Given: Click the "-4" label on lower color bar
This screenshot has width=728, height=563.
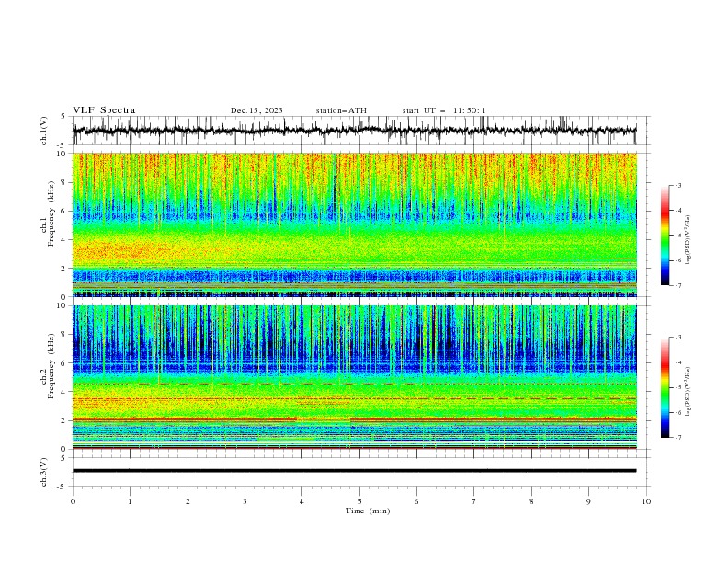Looking at the screenshot, I should tap(677, 362).
